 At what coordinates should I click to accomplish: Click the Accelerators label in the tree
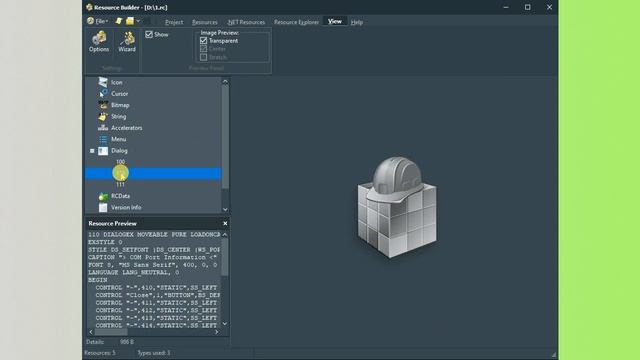tap(127, 128)
